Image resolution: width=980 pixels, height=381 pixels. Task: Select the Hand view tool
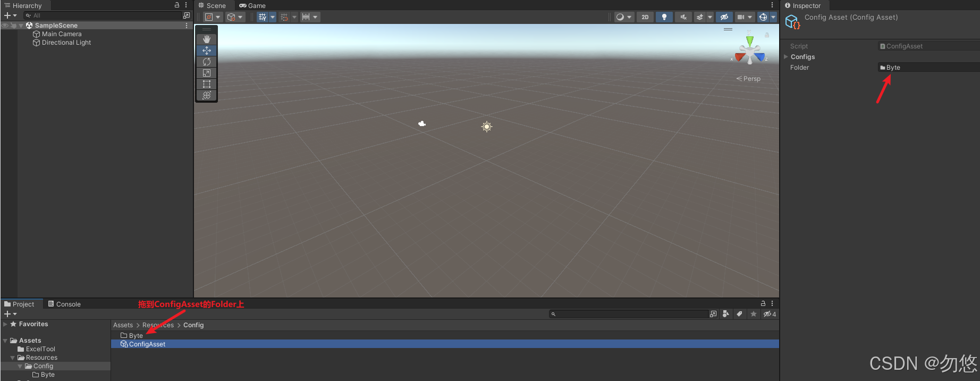click(207, 39)
